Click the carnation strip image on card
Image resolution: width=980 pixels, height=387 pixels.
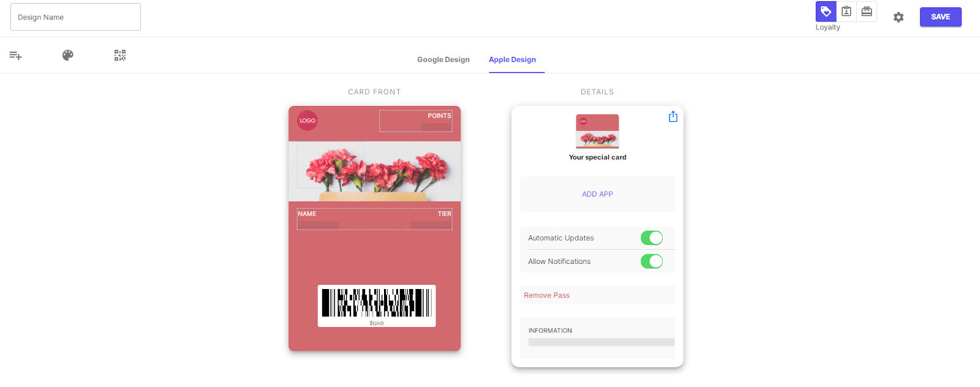(374, 171)
